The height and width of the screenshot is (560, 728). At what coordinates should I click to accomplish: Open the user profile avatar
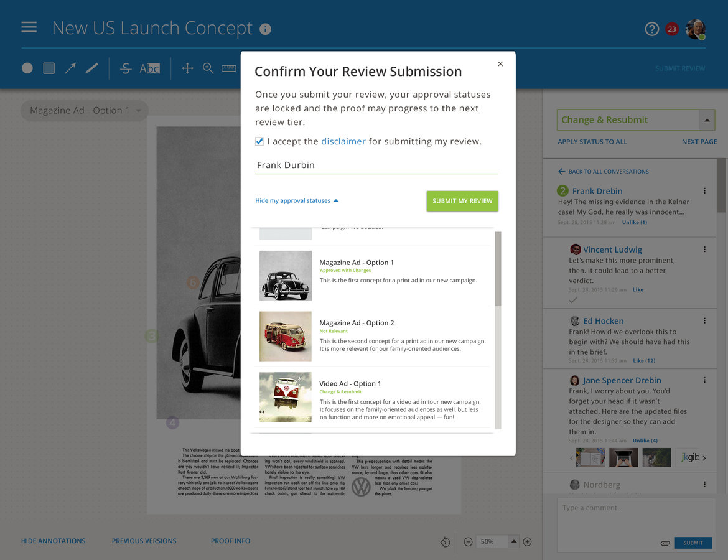coord(696,29)
